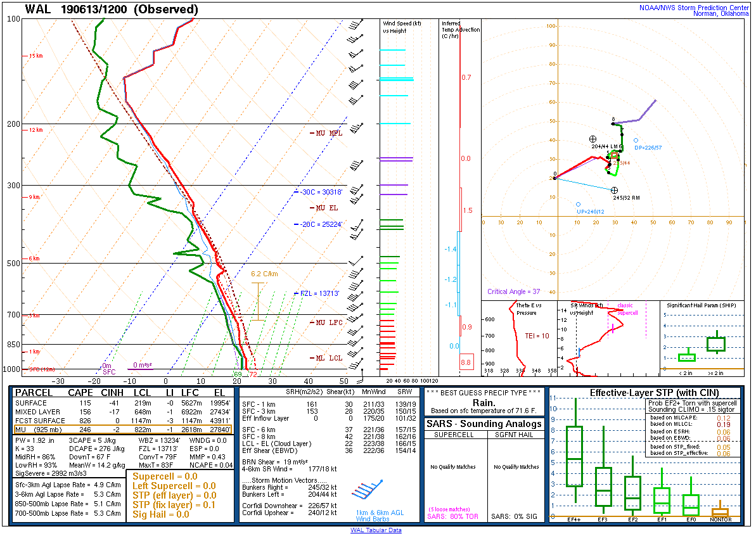This screenshot has height=536, width=756.
Task: Click 'PW = 1.92 in' value
Action: [37, 440]
